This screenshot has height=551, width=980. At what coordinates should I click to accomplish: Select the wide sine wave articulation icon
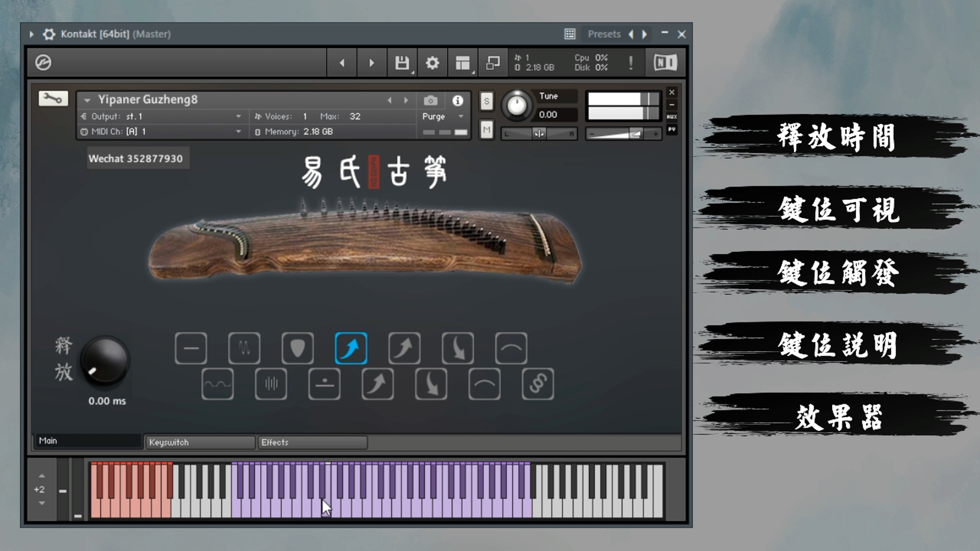pyautogui.click(x=218, y=384)
